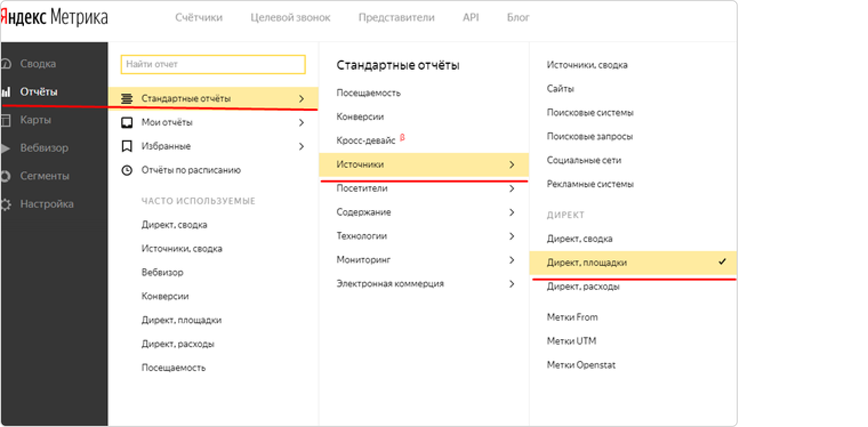The width and height of the screenshot is (868, 427).
Task: Open Директ, сводка under frequently used
Action: tap(174, 225)
